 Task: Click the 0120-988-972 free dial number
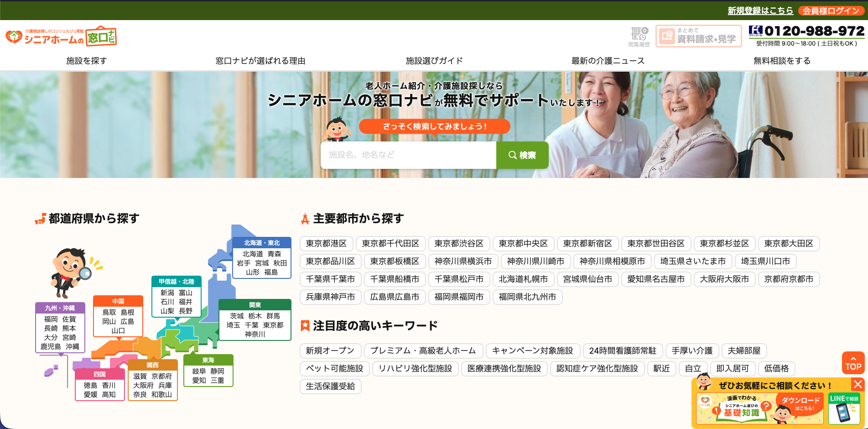(813, 31)
